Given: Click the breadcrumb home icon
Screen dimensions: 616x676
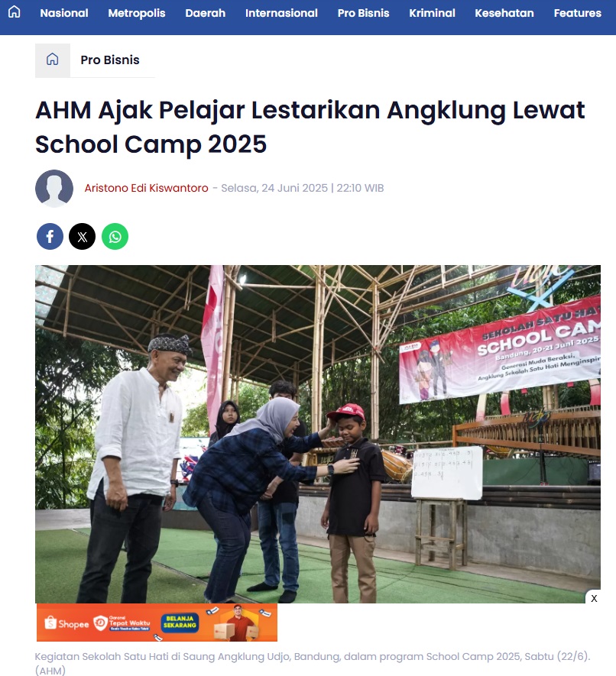Looking at the screenshot, I should [x=52, y=60].
